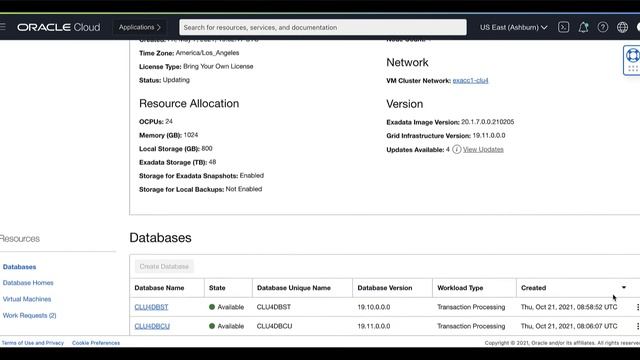This screenshot has width=640, height=360.
Task: Click the Local Storage (GB) value 800
Action: (207, 149)
